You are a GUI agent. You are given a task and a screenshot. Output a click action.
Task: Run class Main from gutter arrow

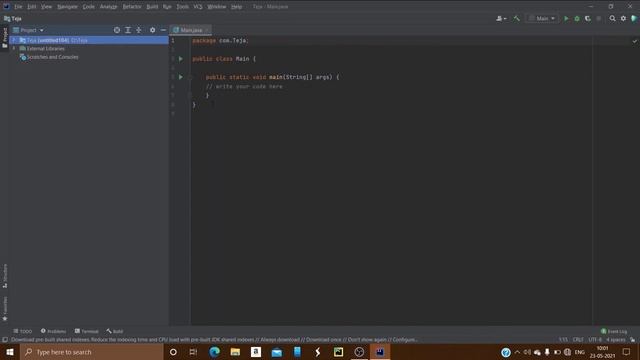tap(181, 59)
